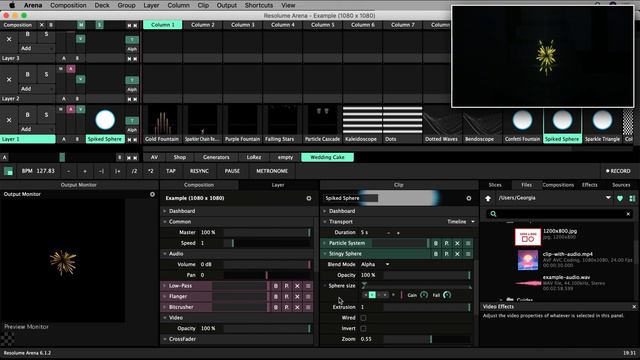This screenshot has width=640, height=360.
Task: Select the Generators deck tab
Action: [x=216, y=157]
